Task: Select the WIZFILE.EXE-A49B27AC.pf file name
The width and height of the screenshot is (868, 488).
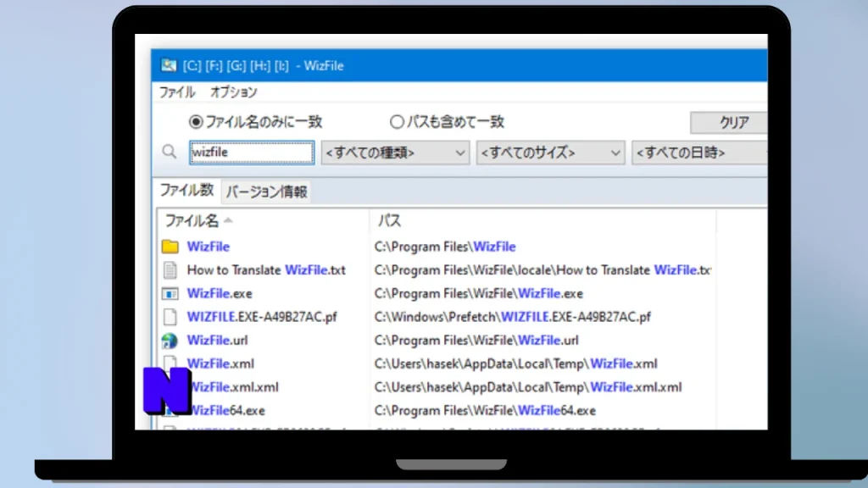Action: [262, 317]
